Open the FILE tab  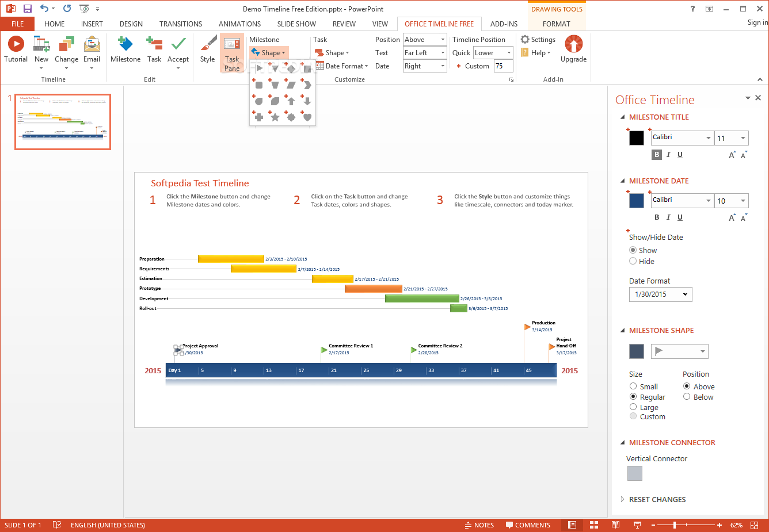coord(17,24)
